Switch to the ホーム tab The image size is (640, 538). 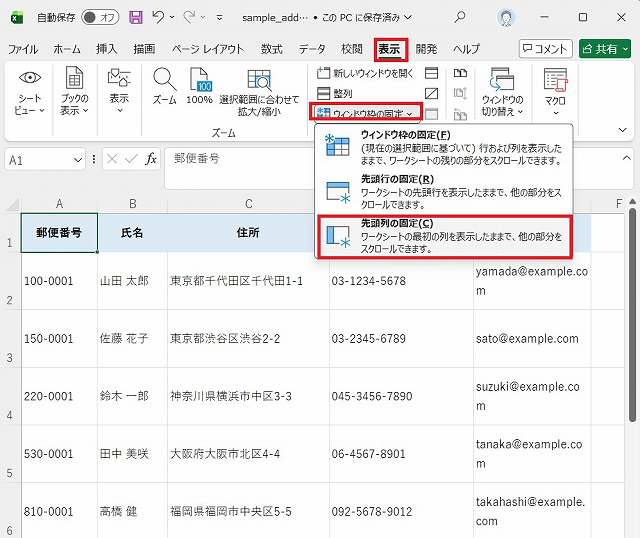pyautogui.click(x=67, y=49)
